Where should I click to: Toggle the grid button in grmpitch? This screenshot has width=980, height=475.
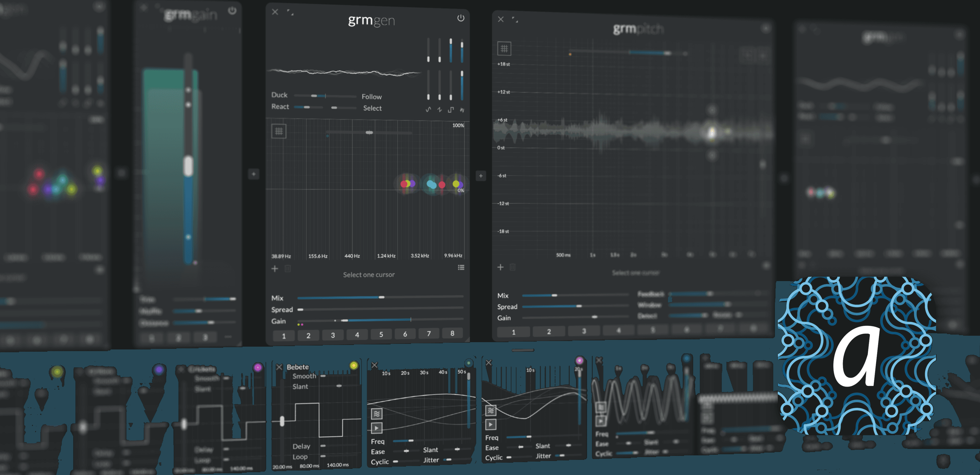coord(504,49)
